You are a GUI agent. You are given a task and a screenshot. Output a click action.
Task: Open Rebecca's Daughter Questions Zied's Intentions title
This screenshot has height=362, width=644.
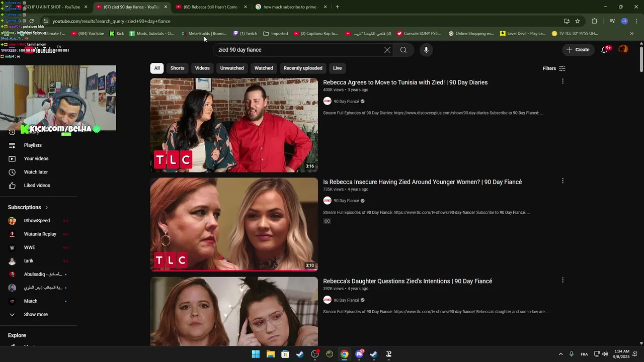click(408, 281)
